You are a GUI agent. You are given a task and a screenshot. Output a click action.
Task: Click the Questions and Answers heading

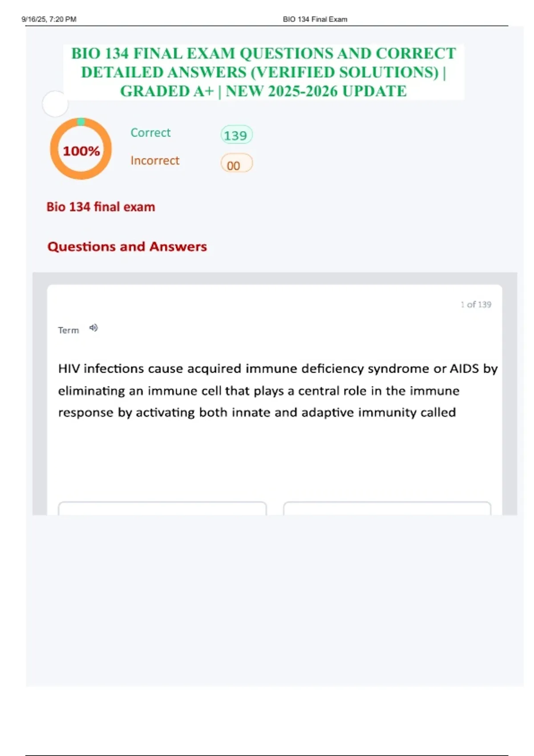click(x=127, y=246)
